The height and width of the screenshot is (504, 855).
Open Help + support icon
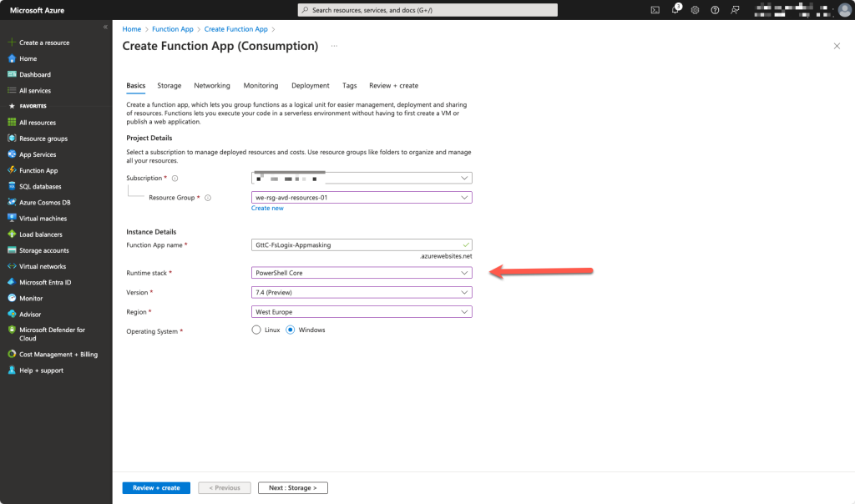[12, 370]
